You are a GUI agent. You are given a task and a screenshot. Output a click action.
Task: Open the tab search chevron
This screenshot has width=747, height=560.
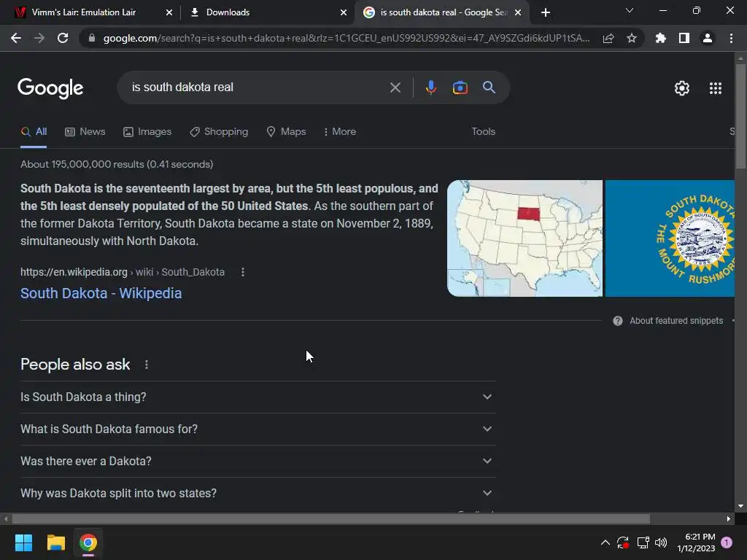coord(630,10)
